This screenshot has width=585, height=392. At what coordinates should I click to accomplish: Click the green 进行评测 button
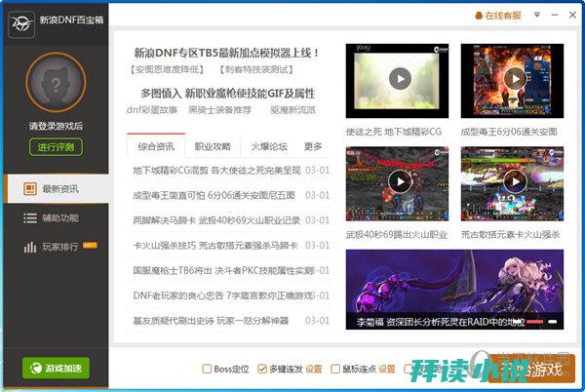point(56,147)
